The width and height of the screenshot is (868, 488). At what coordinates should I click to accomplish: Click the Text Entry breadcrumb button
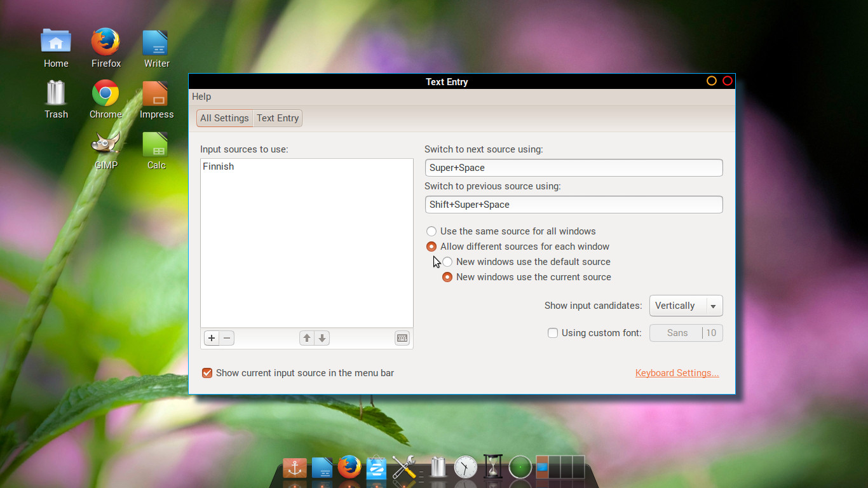[278, 118]
